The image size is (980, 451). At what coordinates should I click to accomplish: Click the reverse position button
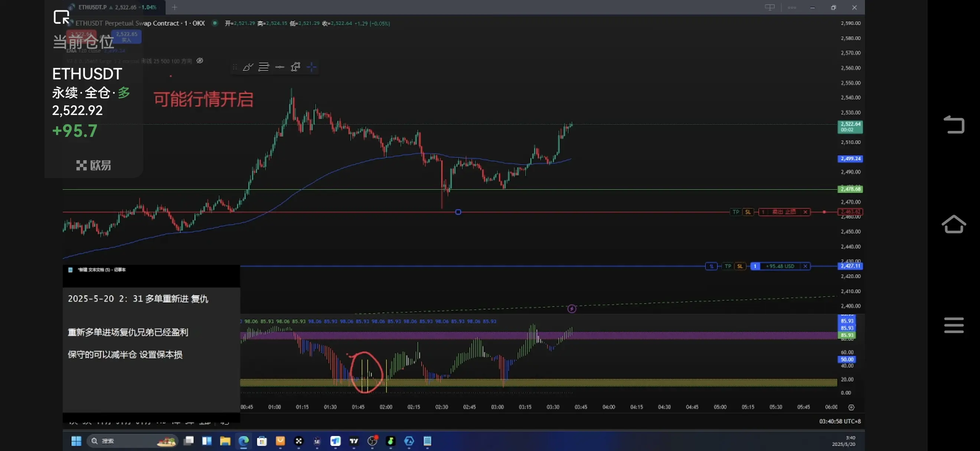[711, 266]
